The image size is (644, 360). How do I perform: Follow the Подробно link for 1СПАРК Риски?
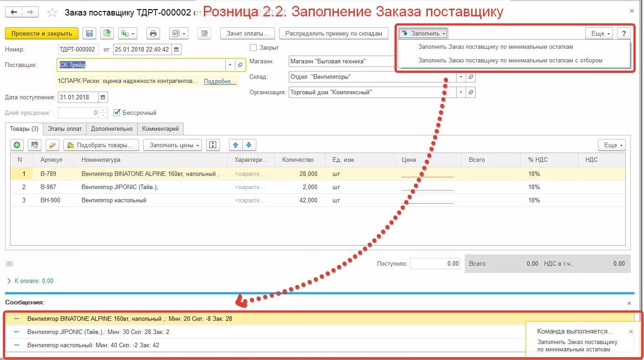click(x=220, y=81)
